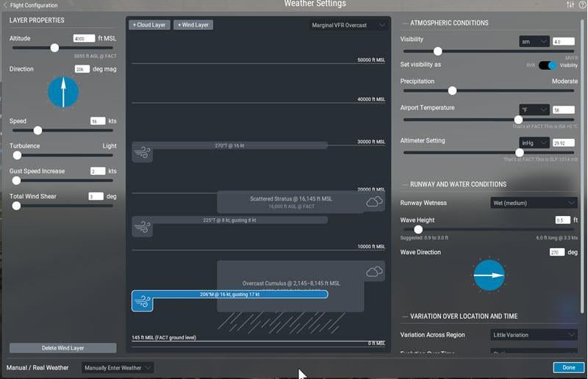Click the Total Wind Shear deg field

coord(96,196)
